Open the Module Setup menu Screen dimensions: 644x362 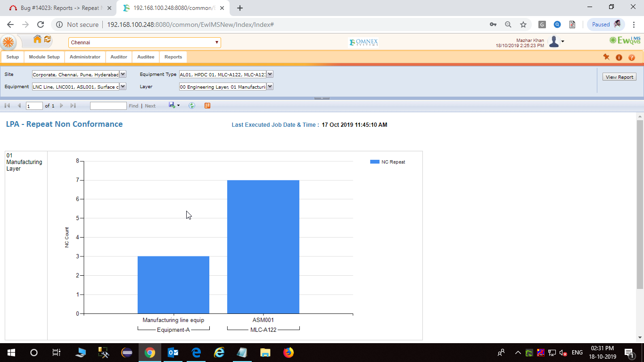tap(44, 57)
